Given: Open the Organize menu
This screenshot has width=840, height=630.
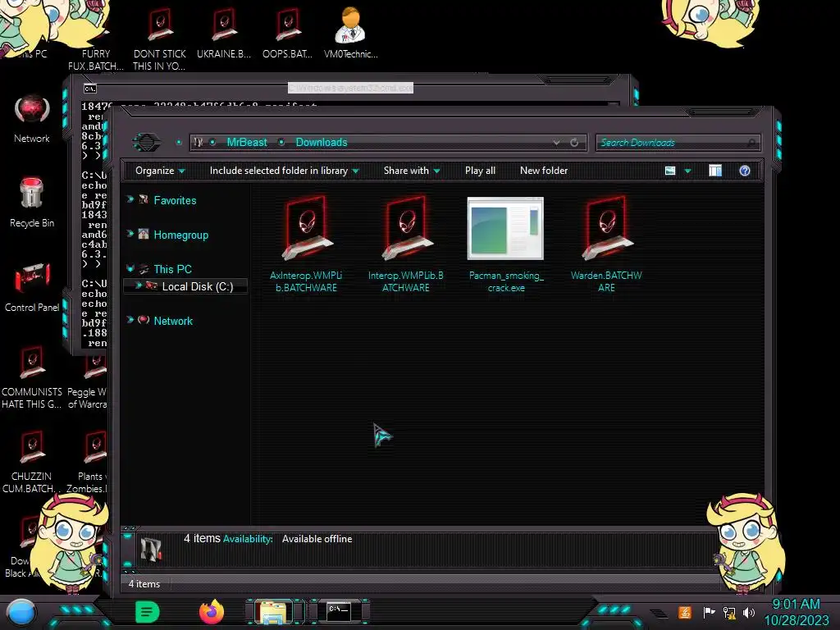Looking at the screenshot, I should click(x=160, y=171).
